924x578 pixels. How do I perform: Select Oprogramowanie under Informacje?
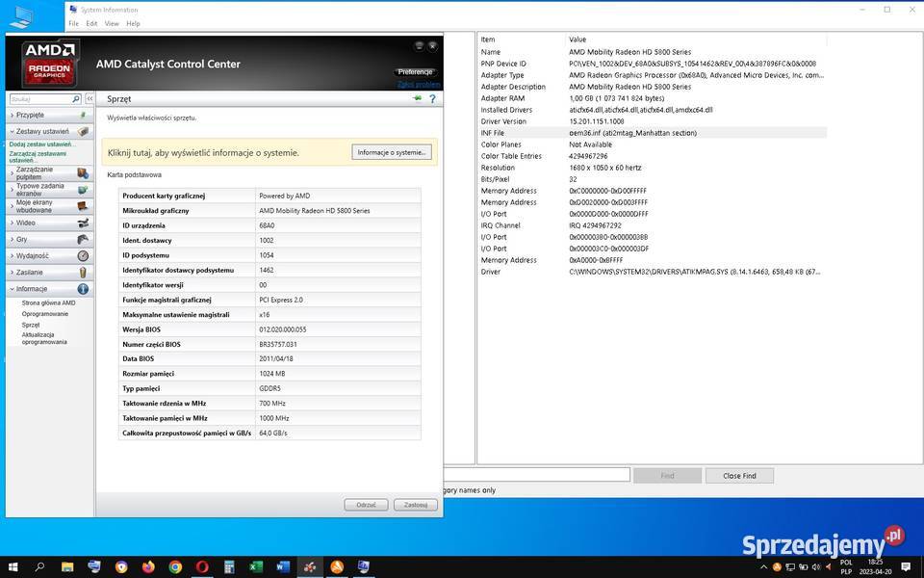coord(45,314)
